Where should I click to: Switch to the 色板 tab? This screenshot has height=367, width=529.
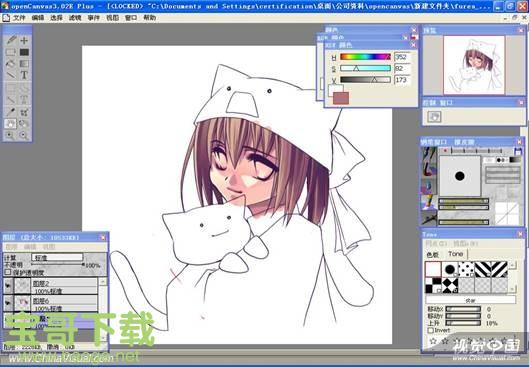[433, 255]
